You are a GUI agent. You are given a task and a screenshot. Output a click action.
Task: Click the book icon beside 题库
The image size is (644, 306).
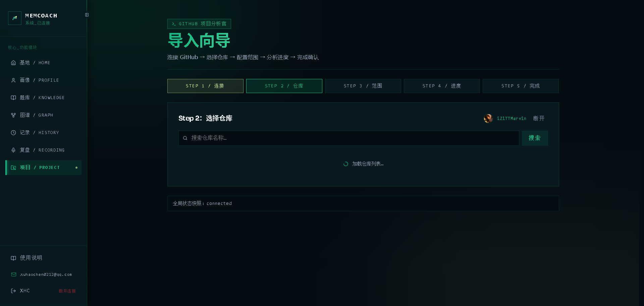coord(13,98)
